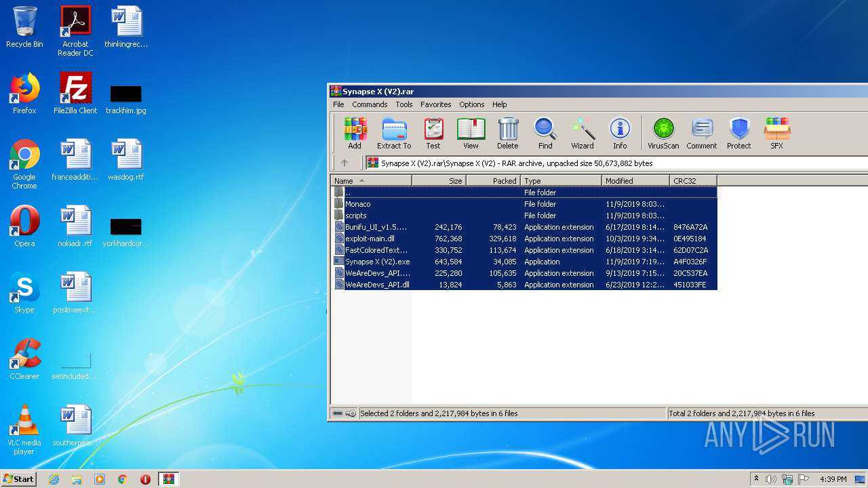This screenshot has height=488, width=868.
Task: Show archive Info icon
Action: 620,133
